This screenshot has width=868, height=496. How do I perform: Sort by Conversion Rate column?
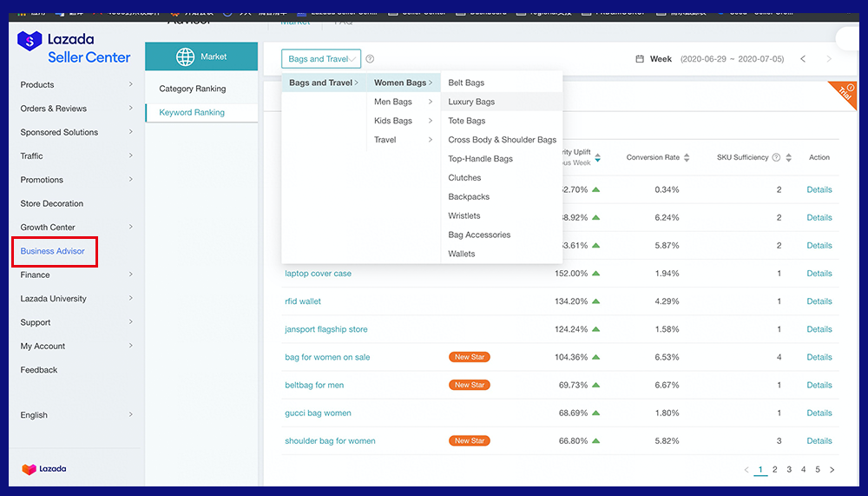click(x=687, y=158)
